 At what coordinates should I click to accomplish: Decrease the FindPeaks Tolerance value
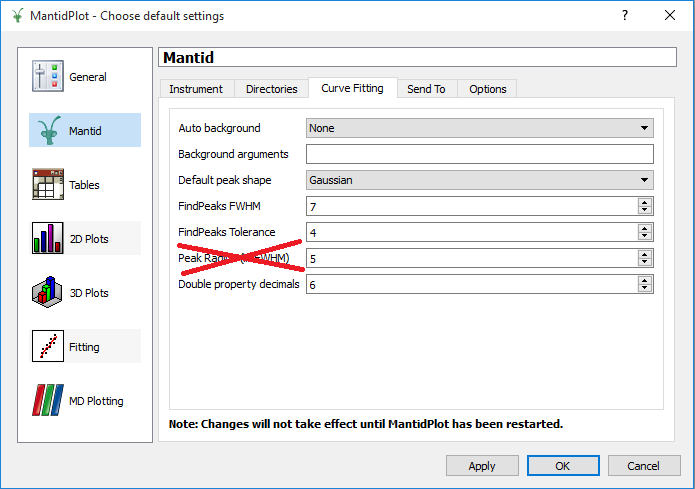tap(645, 237)
